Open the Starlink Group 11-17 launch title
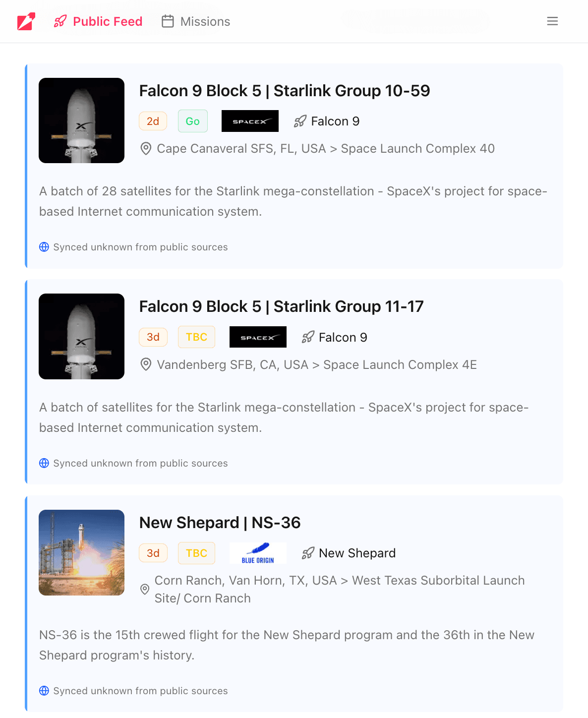This screenshot has width=588, height=718. (281, 306)
